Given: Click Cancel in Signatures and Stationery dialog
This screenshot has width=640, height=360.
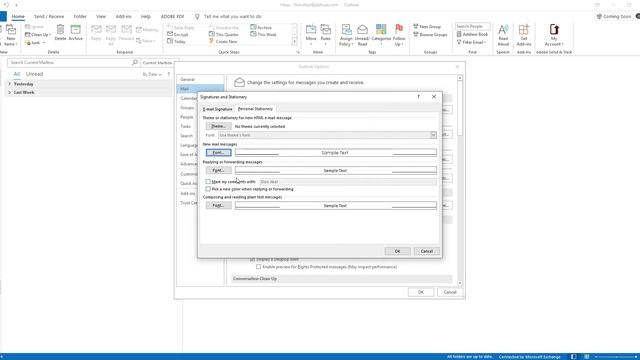Looking at the screenshot, I should click(x=427, y=251).
